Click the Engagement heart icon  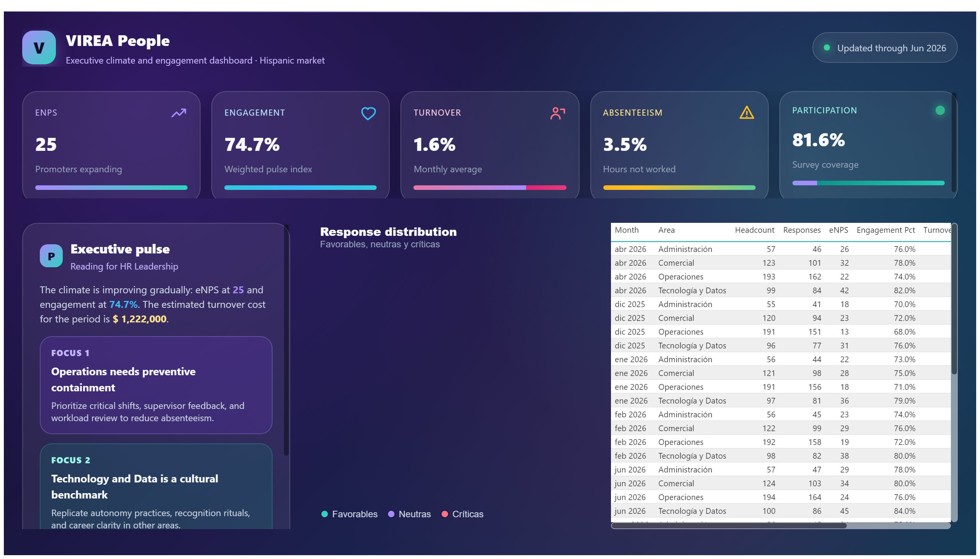click(x=368, y=113)
